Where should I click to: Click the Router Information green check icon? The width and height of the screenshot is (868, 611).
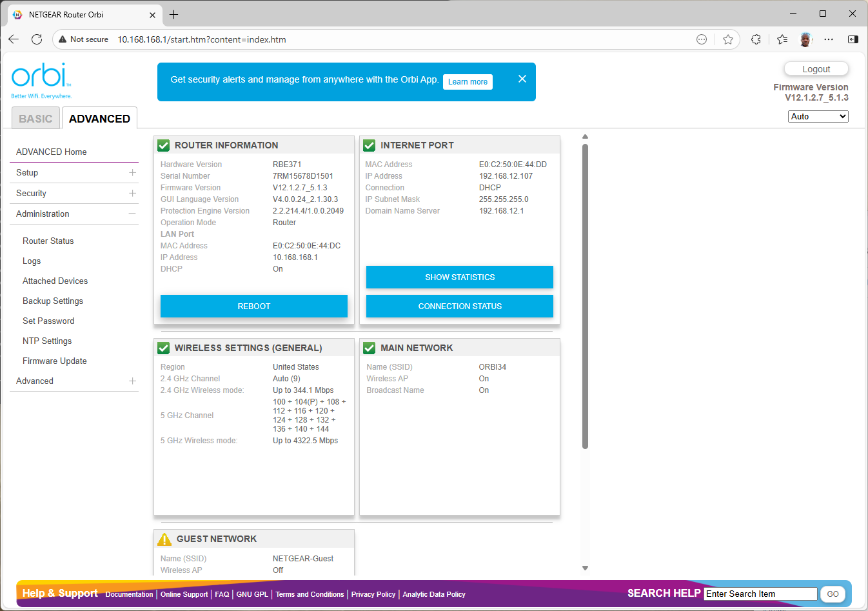164,145
